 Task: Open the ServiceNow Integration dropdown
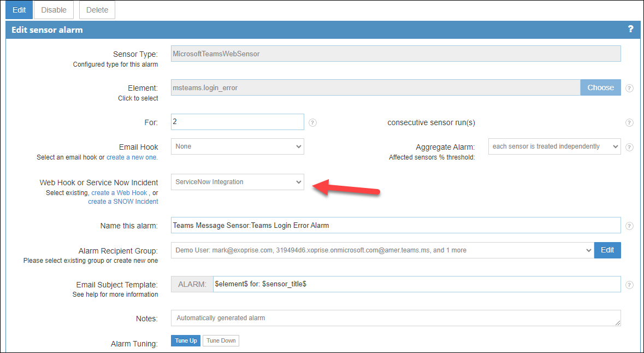(x=237, y=181)
